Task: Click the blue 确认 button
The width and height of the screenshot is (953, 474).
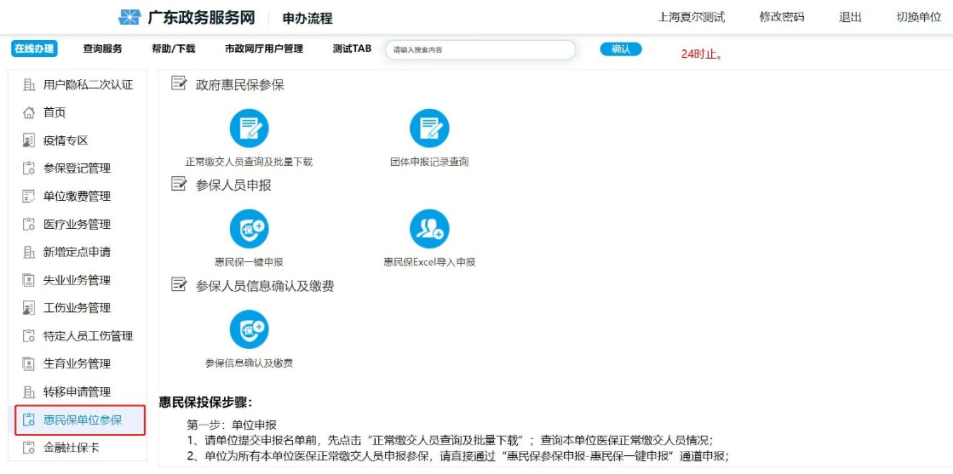Action: [x=621, y=50]
